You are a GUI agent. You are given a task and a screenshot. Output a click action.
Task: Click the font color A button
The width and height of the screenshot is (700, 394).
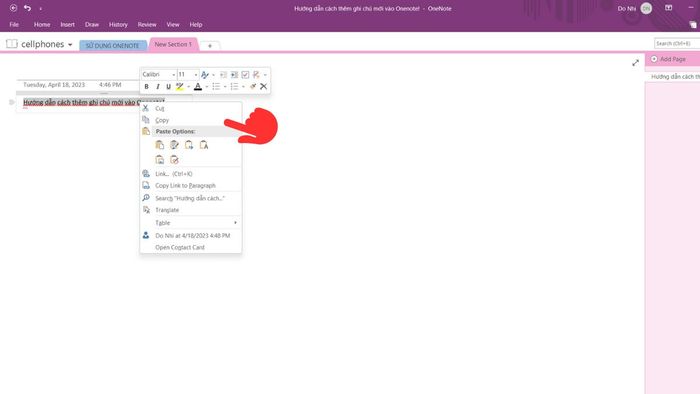[198, 87]
